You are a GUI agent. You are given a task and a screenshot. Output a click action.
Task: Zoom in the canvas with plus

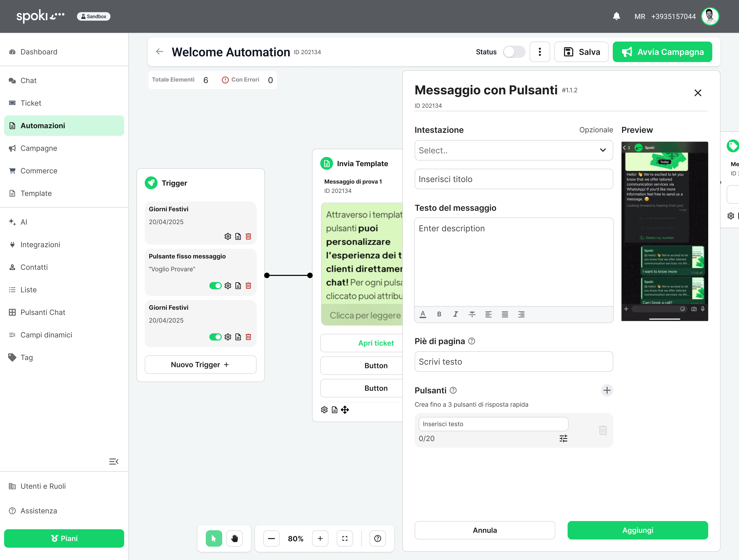(320, 538)
